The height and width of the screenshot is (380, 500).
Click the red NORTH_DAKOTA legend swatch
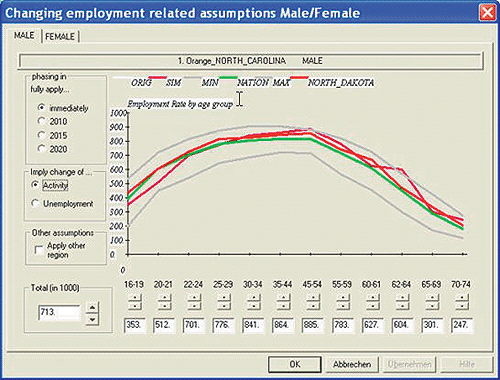(299, 78)
